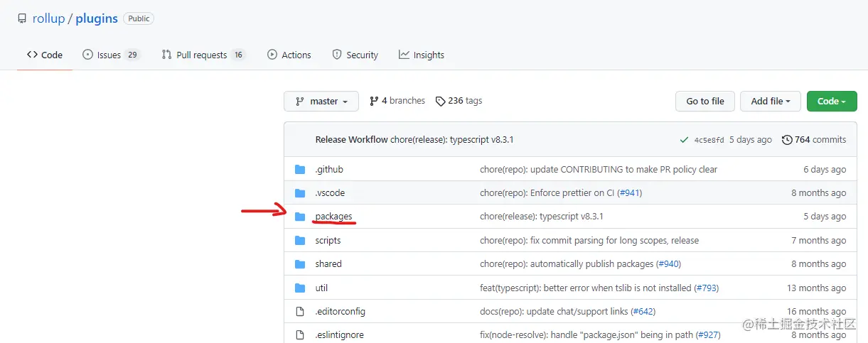Open the green Code dropdown button

coord(832,102)
